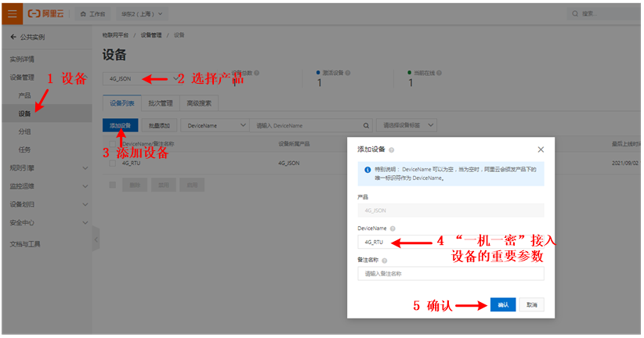Click the help icon beside 添加设备 dialog title

[392, 150]
